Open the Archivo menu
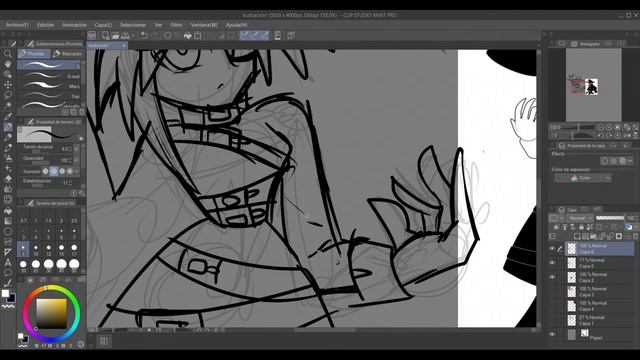640x360 pixels. (17, 25)
